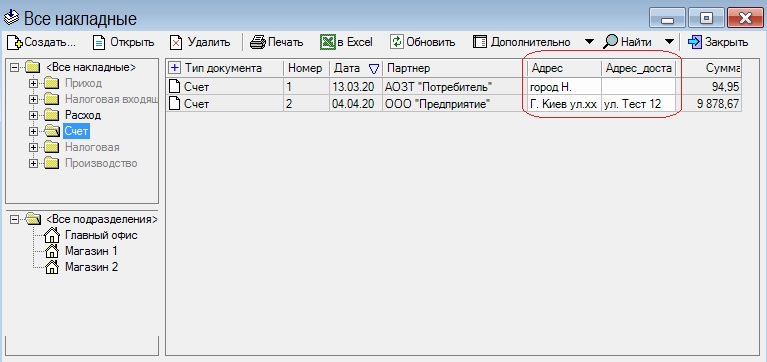Click the Адрес column header
The image size is (767, 362).
[563, 68]
